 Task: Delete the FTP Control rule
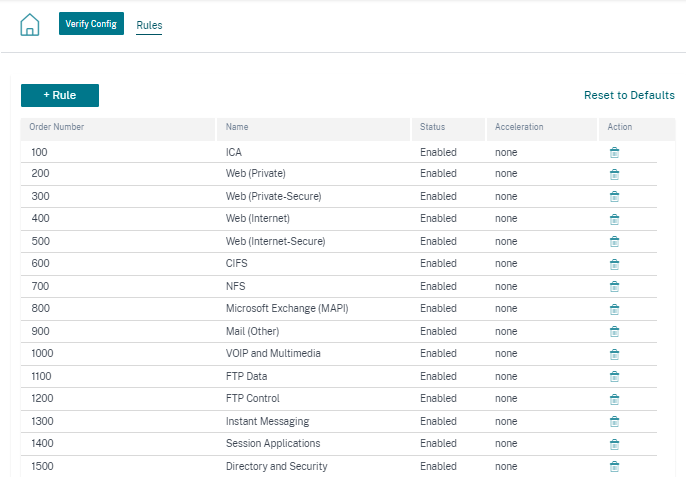[614, 399]
